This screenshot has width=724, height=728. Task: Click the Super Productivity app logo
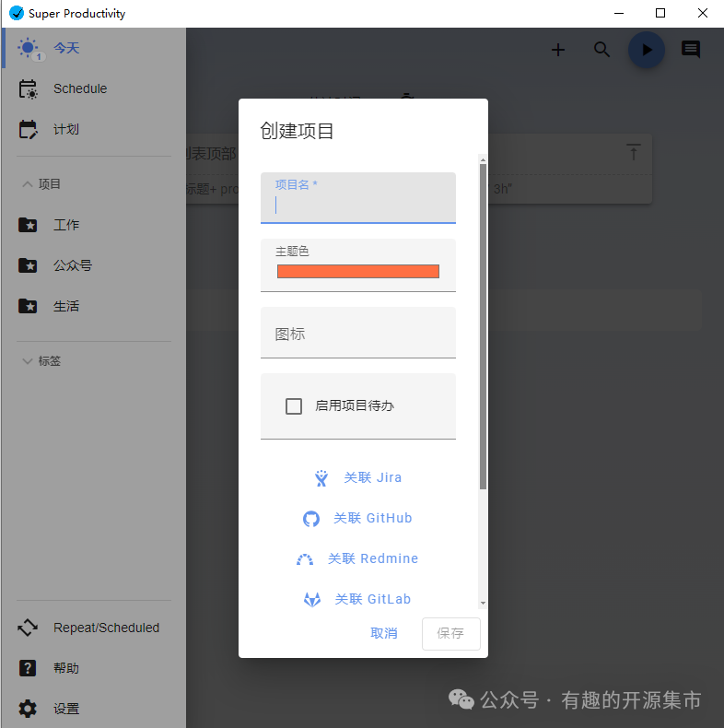click(17, 13)
